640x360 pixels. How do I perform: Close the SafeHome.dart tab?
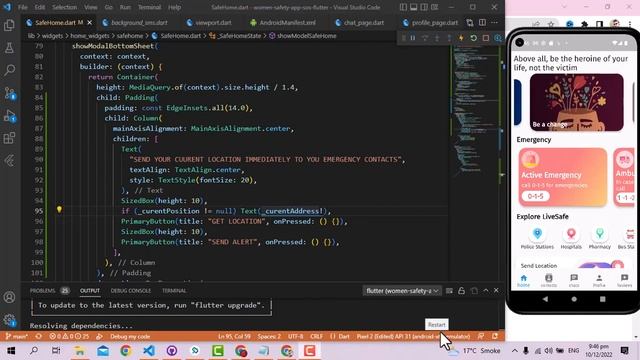click(90, 22)
